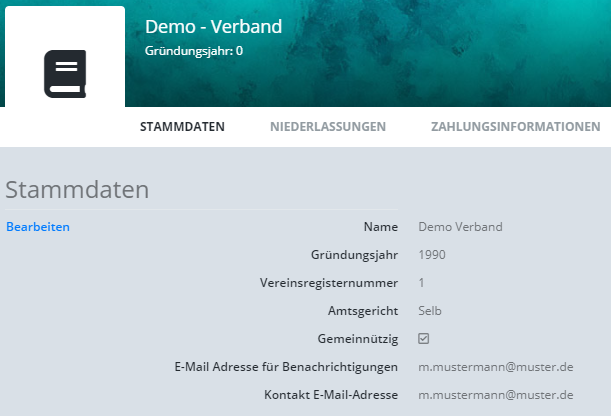Click the book logo icon
This screenshot has width=611, height=416.
tap(65, 74)
